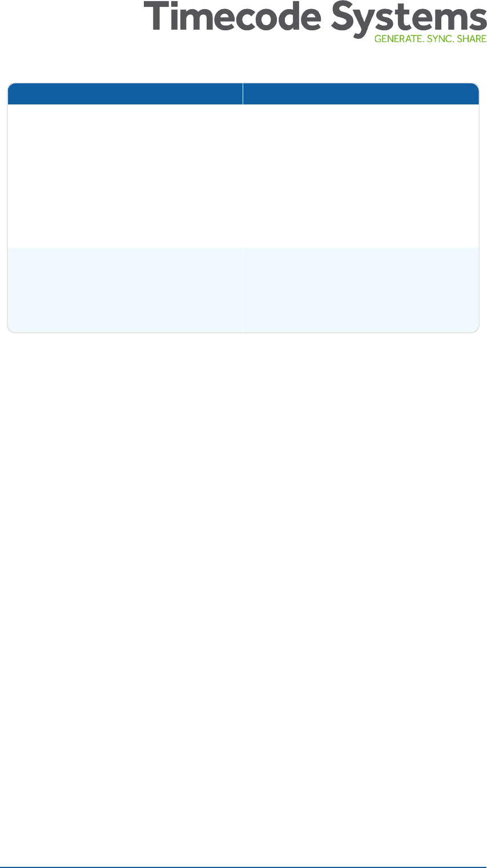Select the word Timecode in the logo

tap(224, 17)
